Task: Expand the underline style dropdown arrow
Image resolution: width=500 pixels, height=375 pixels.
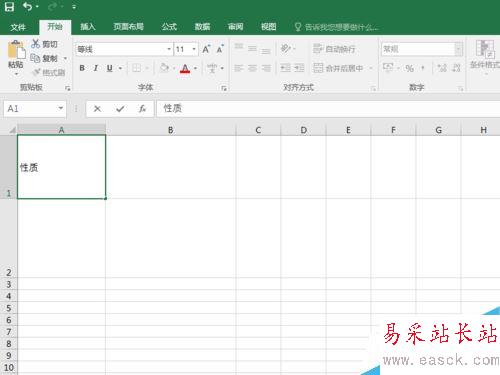Action: 120,68
